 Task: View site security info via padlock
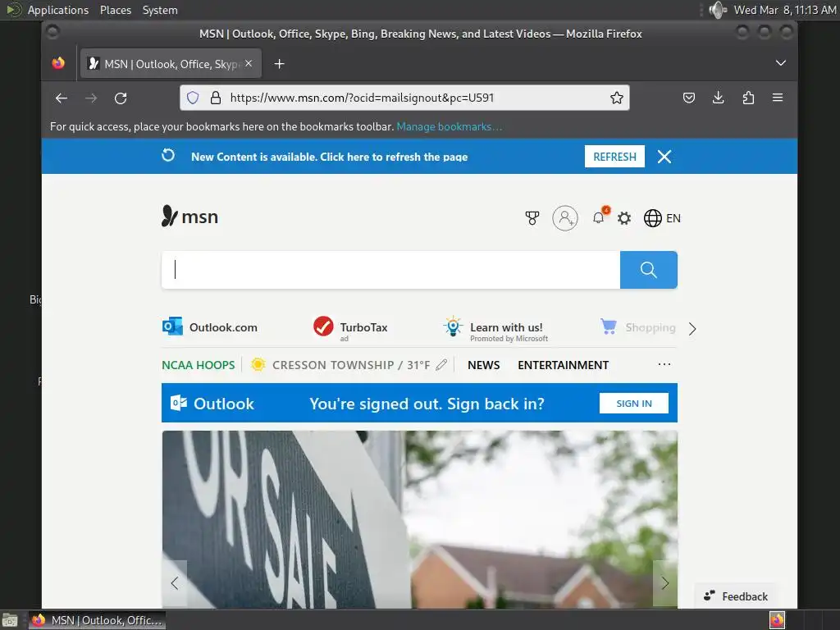(x=216, y=98)
